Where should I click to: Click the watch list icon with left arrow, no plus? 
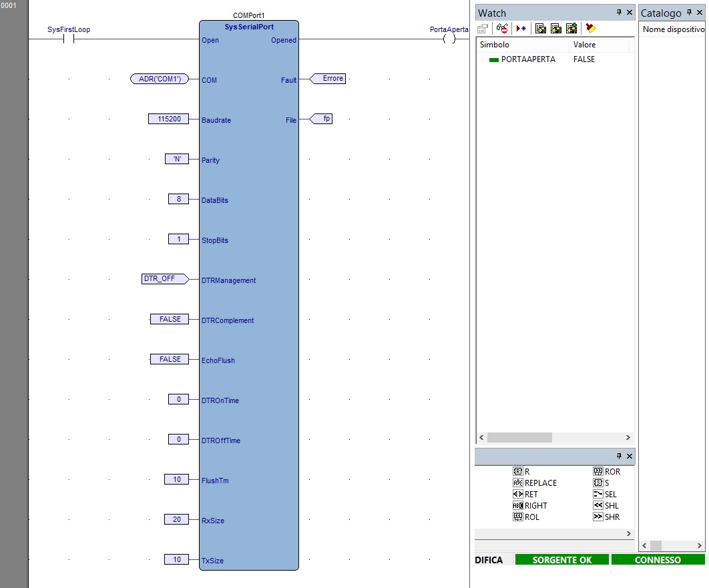tap(556, 29)
